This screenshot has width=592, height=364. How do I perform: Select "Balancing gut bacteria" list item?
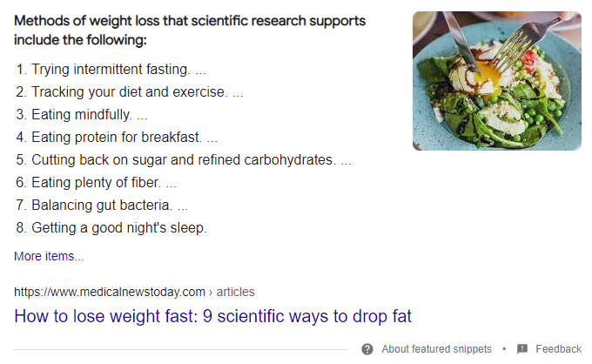pyautogui.click(x=101, y=206)
